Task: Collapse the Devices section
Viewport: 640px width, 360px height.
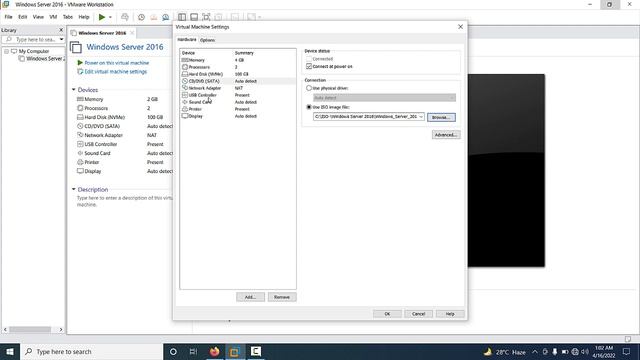Action: point(73,89)
